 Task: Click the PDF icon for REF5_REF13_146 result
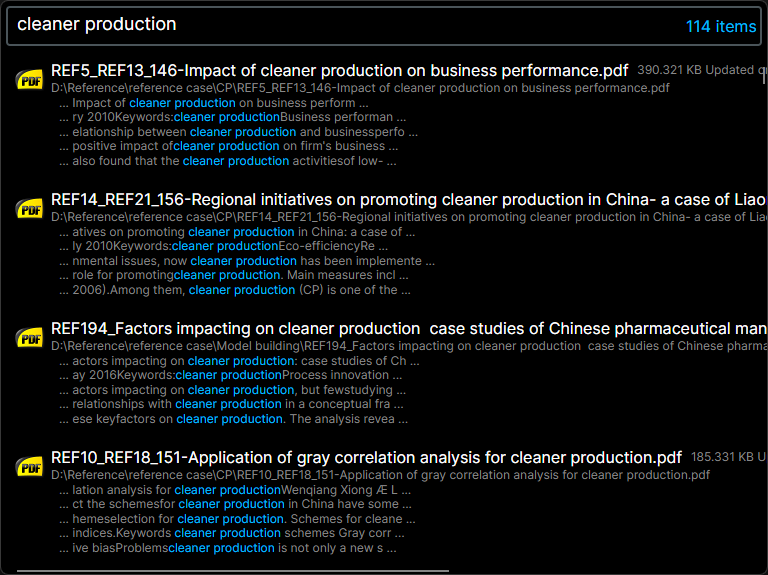30,80
